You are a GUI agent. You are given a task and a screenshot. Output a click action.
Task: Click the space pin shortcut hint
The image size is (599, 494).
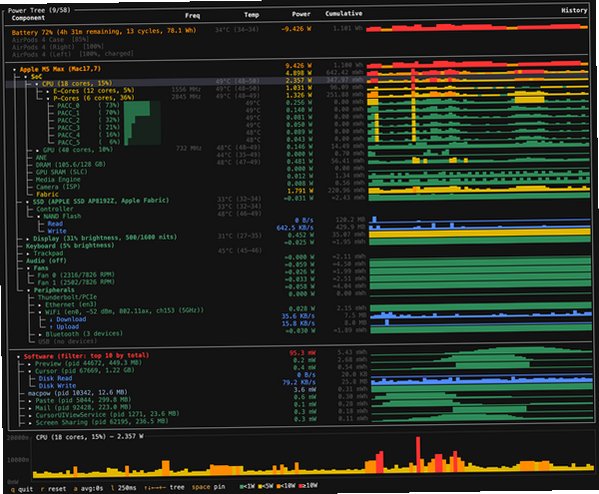(x=208, y=487)
